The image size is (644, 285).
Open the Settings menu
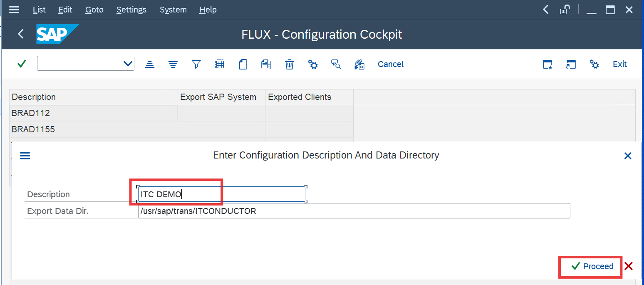click(x=131, y=10)
